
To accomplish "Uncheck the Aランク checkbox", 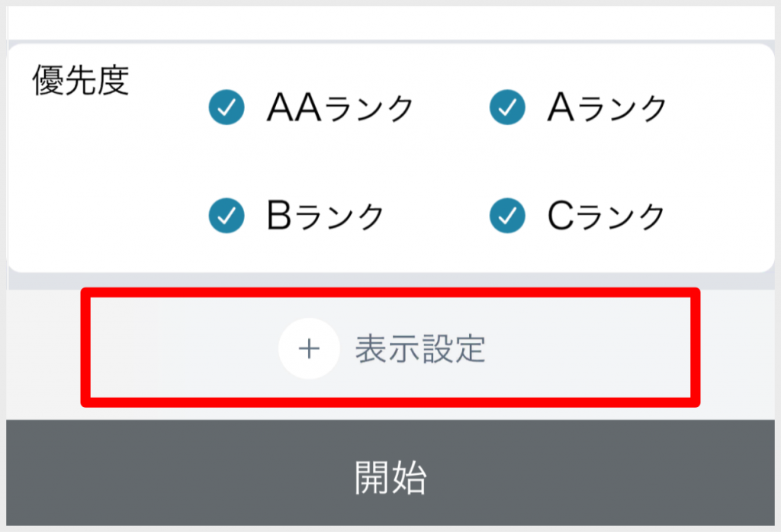I will coord(506,108).
